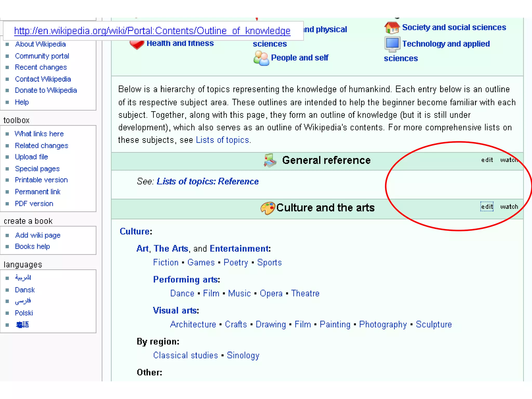Click the People and self icon
The image size is (532, 399).
261,58
